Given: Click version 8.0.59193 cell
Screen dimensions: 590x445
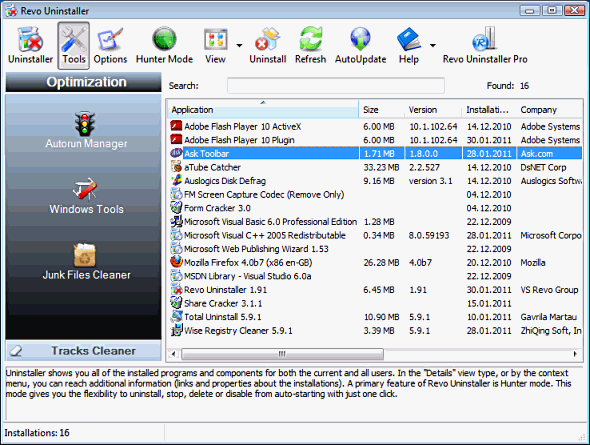Looking at the screenshot, I should pos(429,235).
